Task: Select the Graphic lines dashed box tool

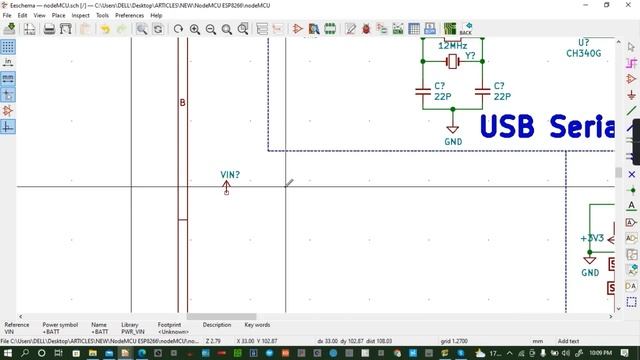Action: (x=631, y=302)
